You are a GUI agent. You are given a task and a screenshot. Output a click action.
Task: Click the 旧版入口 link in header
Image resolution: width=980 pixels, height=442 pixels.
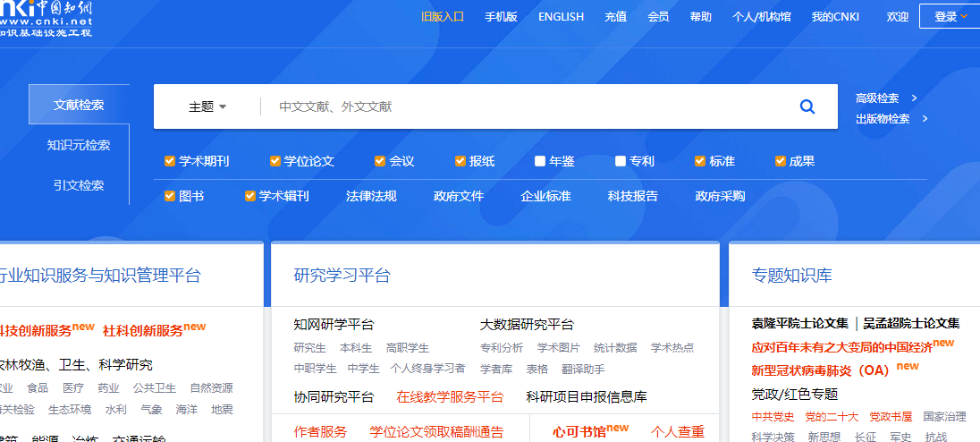click(443, 16)
